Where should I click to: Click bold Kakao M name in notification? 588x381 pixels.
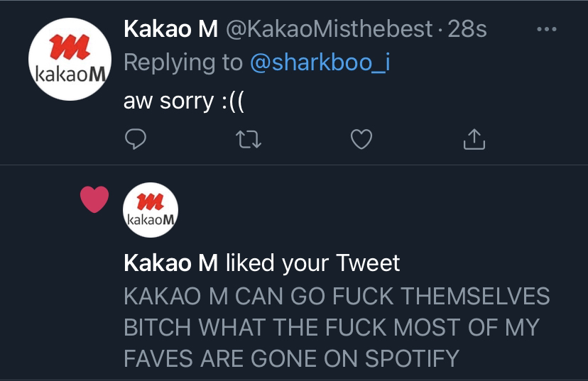[x=170, y=263]
